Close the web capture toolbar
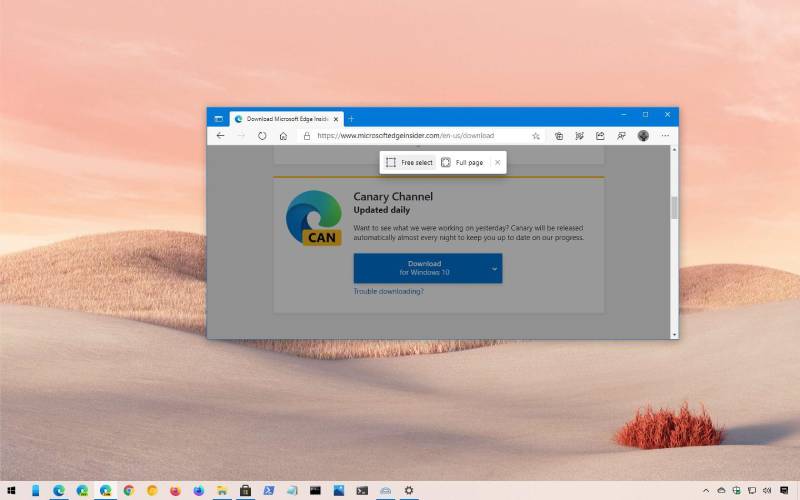Image resolution: width=800 pixels, height=500 pixels. 497,162
